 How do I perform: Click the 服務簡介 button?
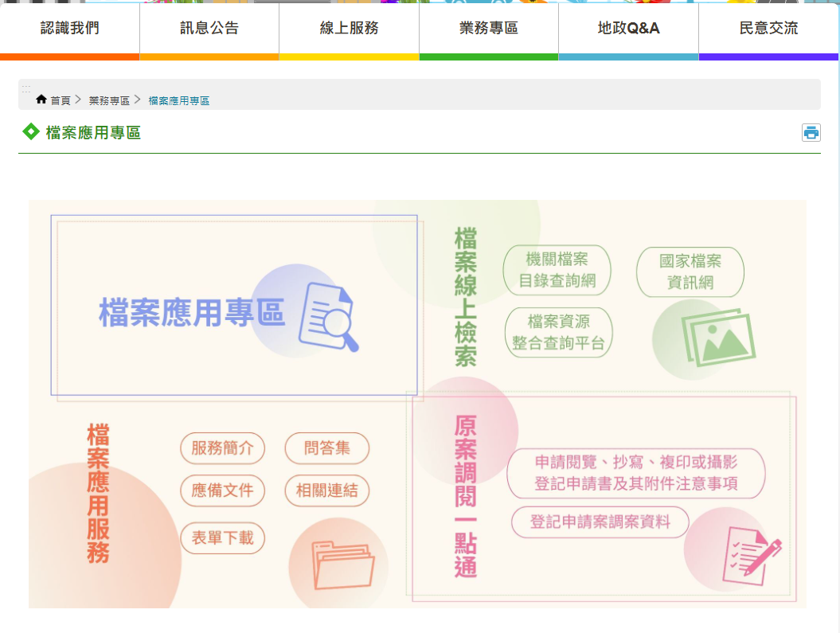222,448
